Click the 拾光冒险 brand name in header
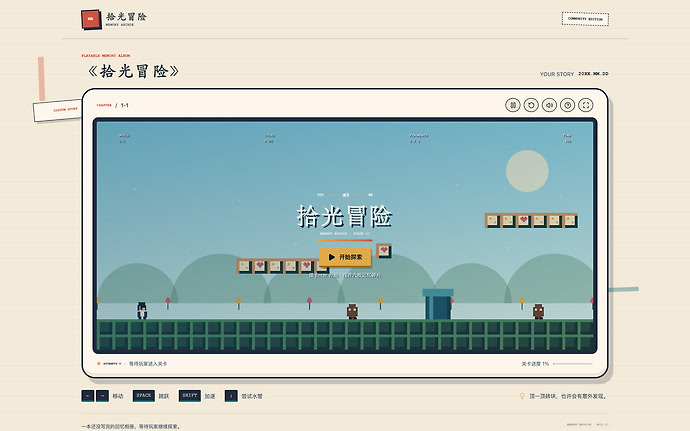 126,17
